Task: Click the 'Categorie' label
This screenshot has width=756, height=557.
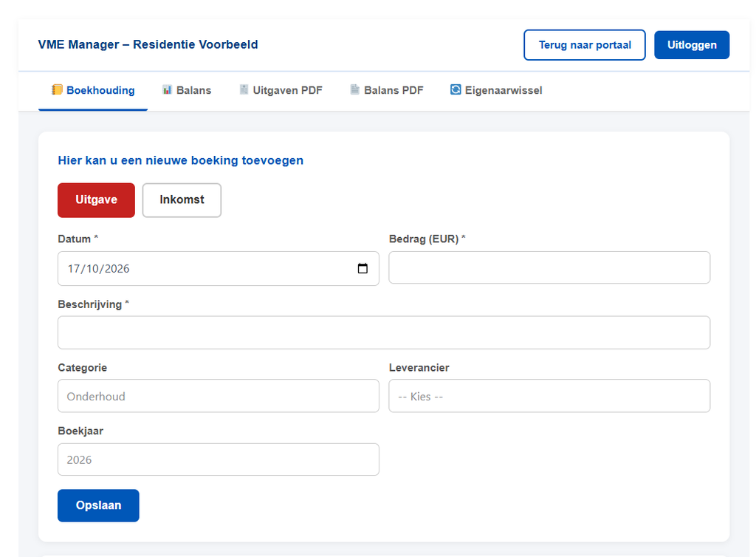Action: point(83,367)
